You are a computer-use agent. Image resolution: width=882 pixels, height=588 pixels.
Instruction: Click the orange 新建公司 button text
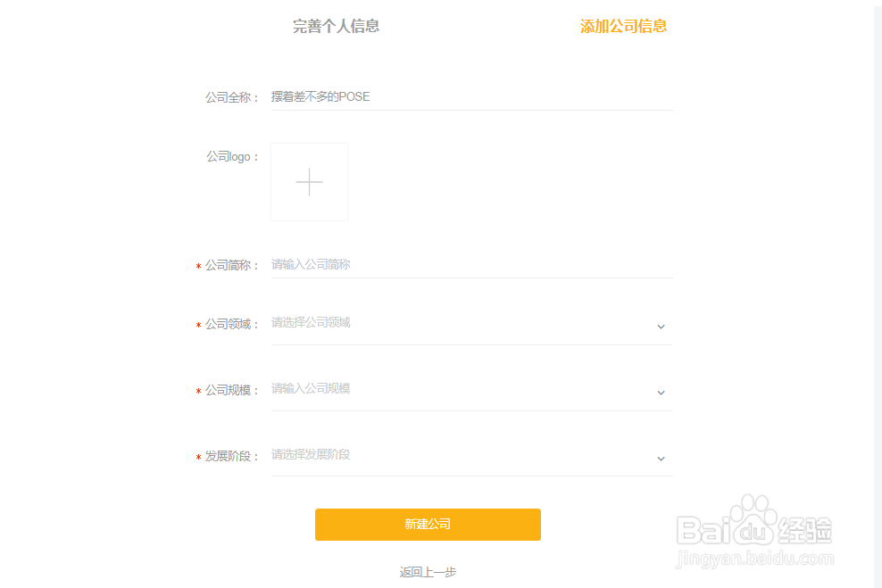[x=427, y=525]
